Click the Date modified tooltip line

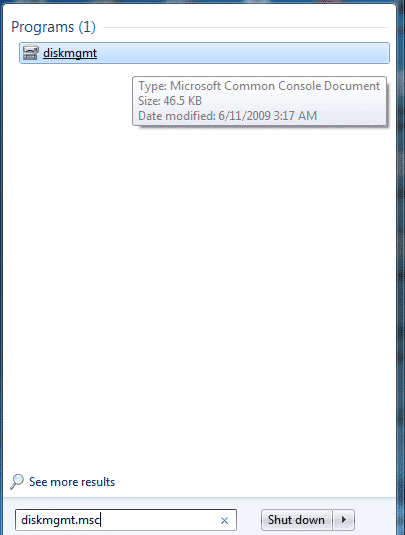click(x=227, y=116)
